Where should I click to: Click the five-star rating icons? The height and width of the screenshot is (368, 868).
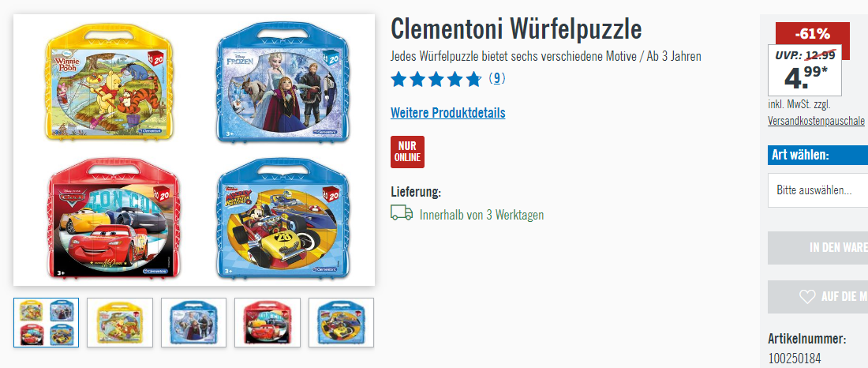pyautogui.click(x=436, y=79)
